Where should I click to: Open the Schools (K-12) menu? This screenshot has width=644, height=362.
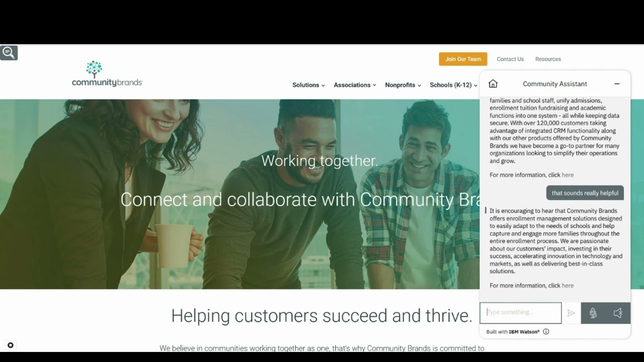(x=453, y=85)
